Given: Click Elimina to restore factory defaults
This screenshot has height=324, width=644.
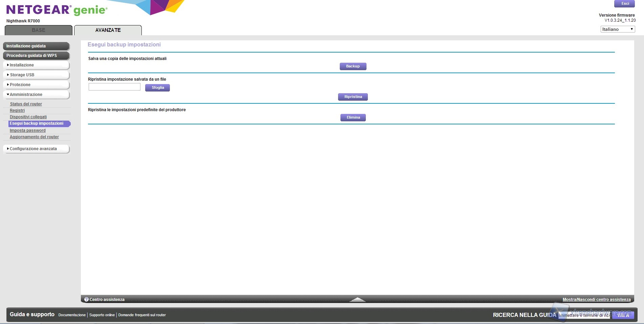Looking at the screenshot, I should [x=353, y=118].
